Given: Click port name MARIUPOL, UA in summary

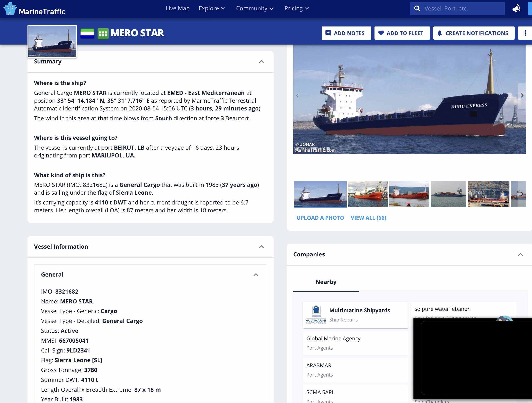Looking at the screenshot, I should 113,156.
